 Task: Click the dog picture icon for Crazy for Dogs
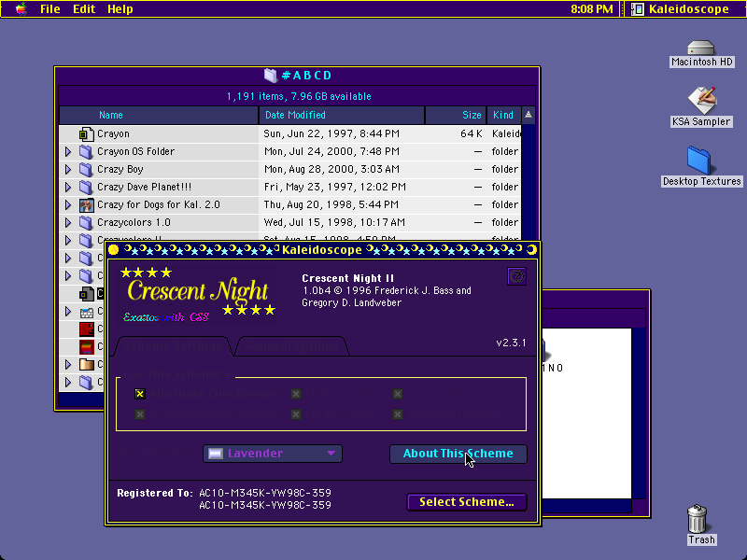(86, 205)
